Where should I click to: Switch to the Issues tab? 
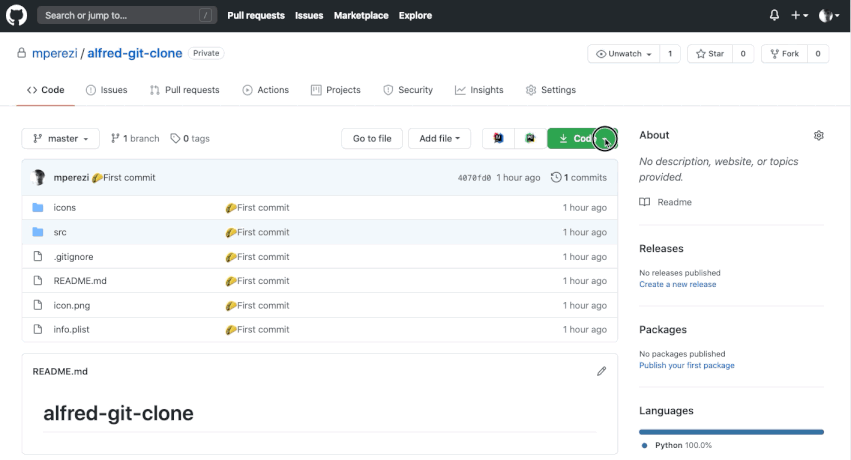coord(107,90)
